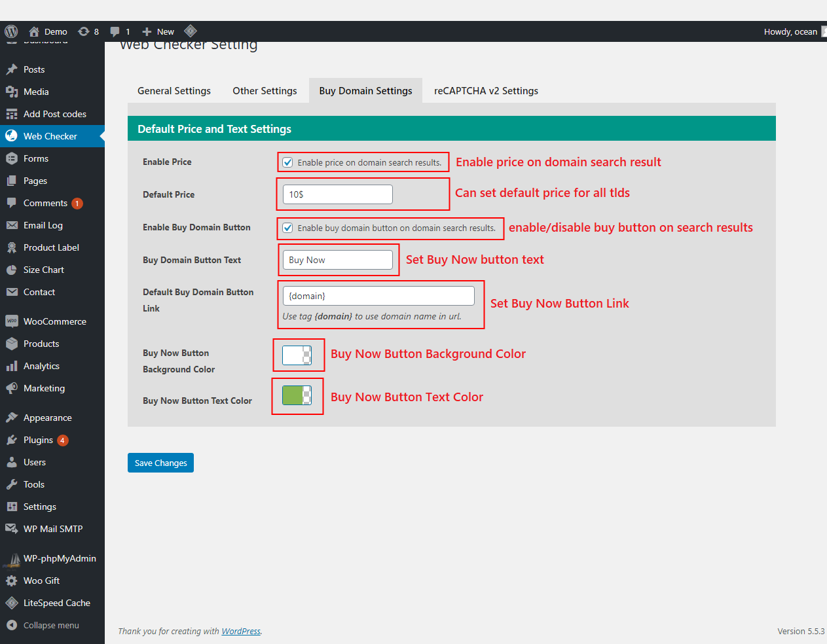Image resolution: width=827 pixels, height=644 pixels.
Task: Open the New menu in the admin bar
Action: [x=157, y=31]
